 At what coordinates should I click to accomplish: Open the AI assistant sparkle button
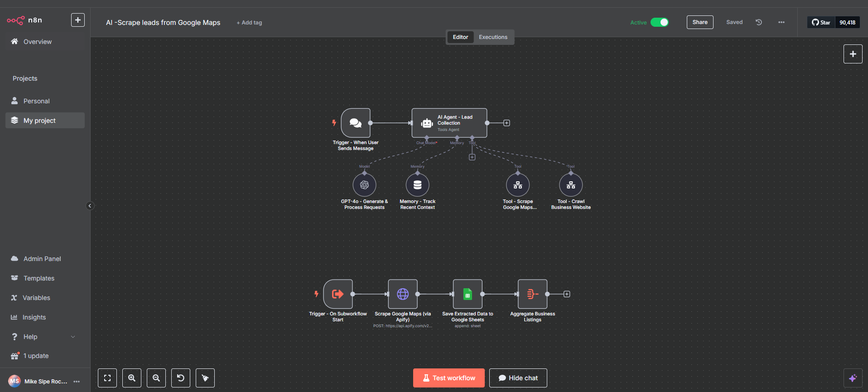(853, 378)
